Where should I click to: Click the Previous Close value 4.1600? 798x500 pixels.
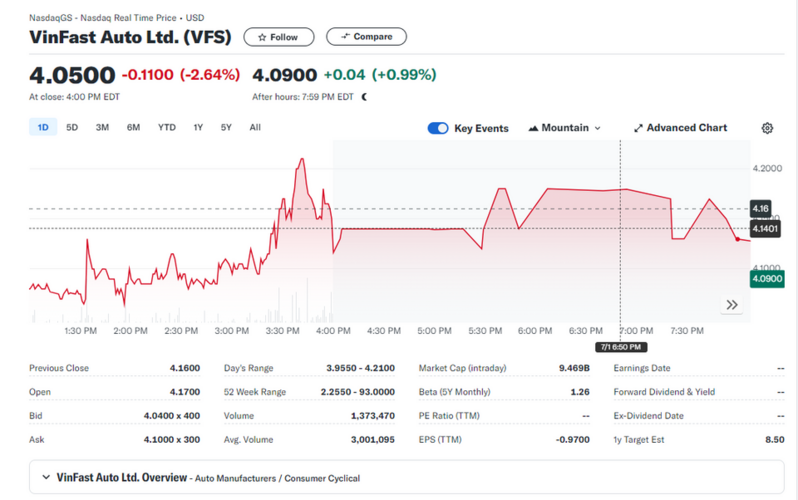pos(185,368)
